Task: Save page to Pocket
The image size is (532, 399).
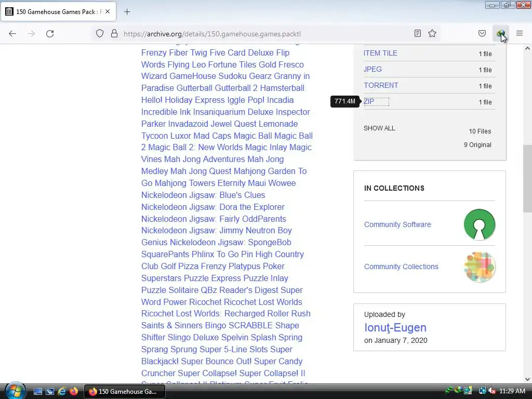Action: click(482, 33)
